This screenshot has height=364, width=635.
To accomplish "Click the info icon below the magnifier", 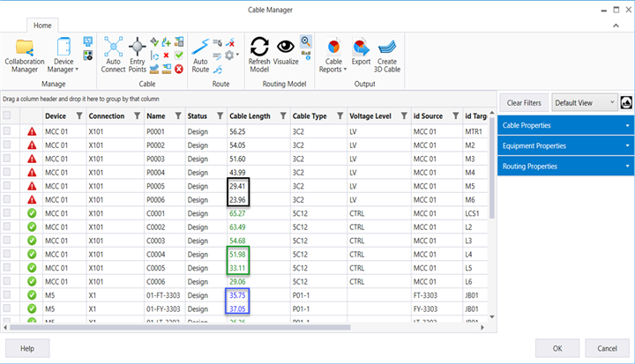I will 306,55.
